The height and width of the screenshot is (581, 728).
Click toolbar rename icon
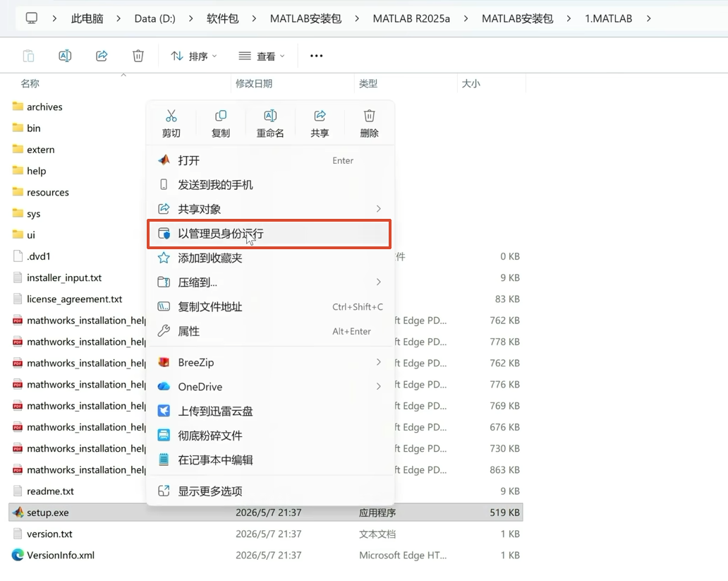coord(65,56)
